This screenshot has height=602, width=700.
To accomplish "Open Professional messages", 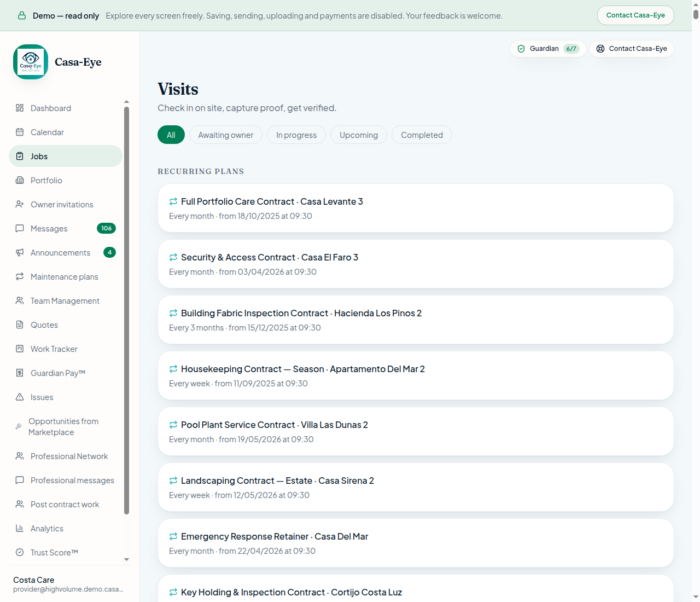I will pyautogui.click(x=66, y=480).
